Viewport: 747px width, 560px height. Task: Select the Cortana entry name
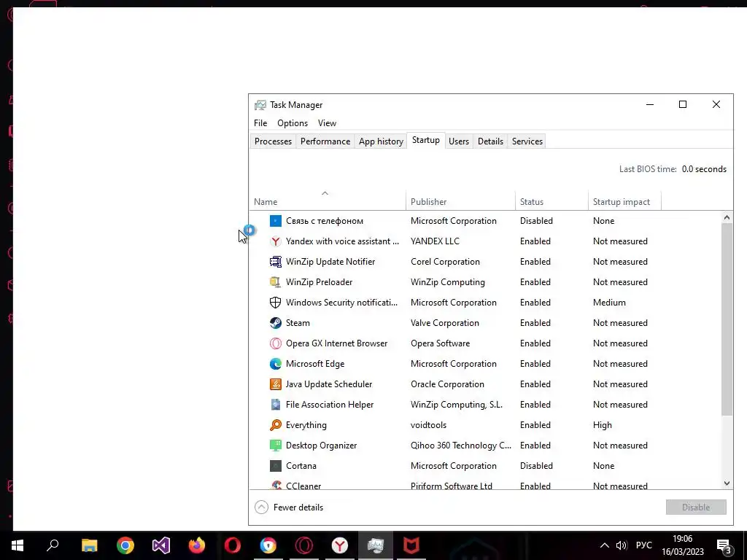pyautogui.click(x=301, y=466)
